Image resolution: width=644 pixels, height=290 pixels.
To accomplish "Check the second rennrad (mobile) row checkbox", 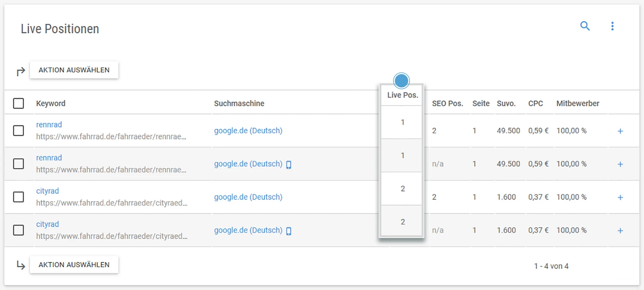I will [x=18, y=164].
